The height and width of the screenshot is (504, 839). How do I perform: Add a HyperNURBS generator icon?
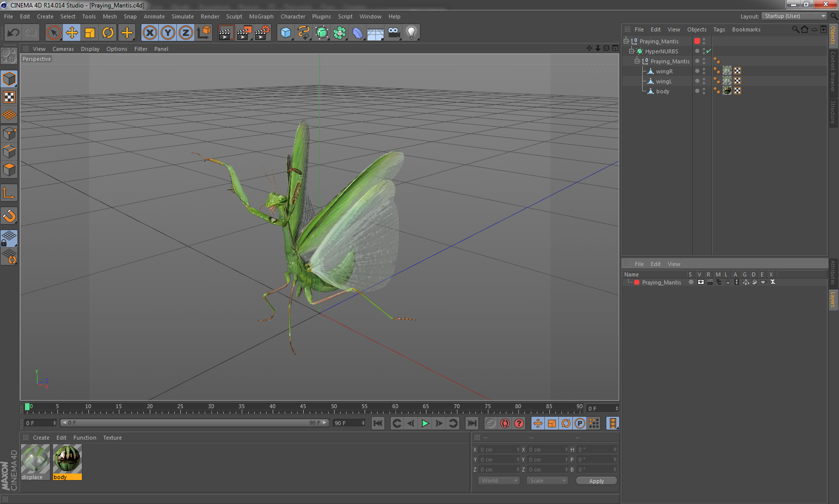click(x=322, y=33)
